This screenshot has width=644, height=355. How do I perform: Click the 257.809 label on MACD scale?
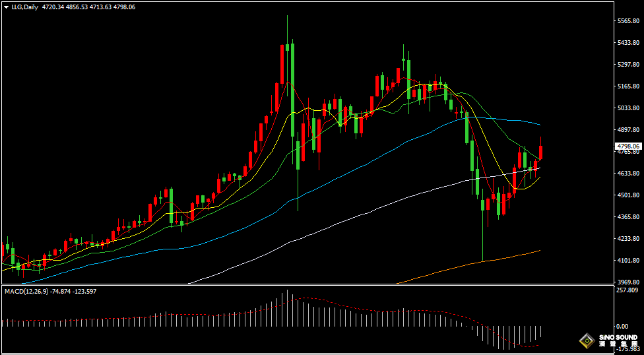tap(628, 290)
